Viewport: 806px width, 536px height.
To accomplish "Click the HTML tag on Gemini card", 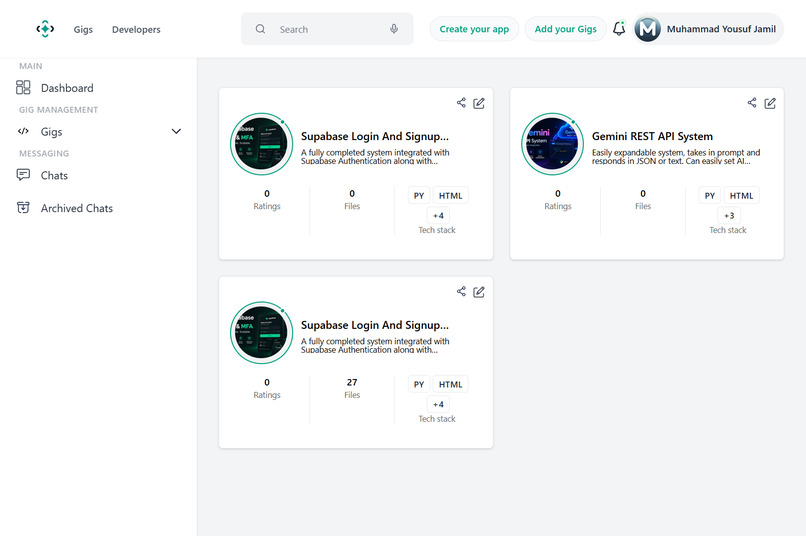I will point(741,195).
